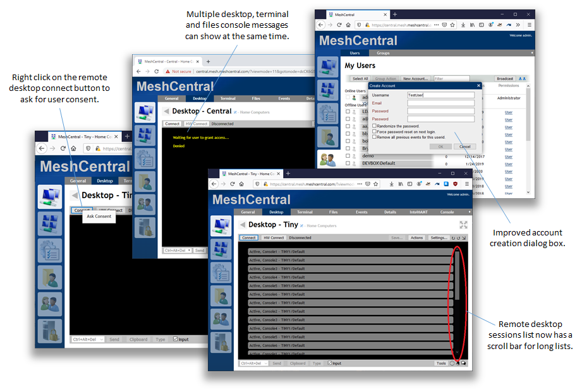Click Firefox downloads arrow icon in session list window
This screenshot has width=582, height=392.
391,184
